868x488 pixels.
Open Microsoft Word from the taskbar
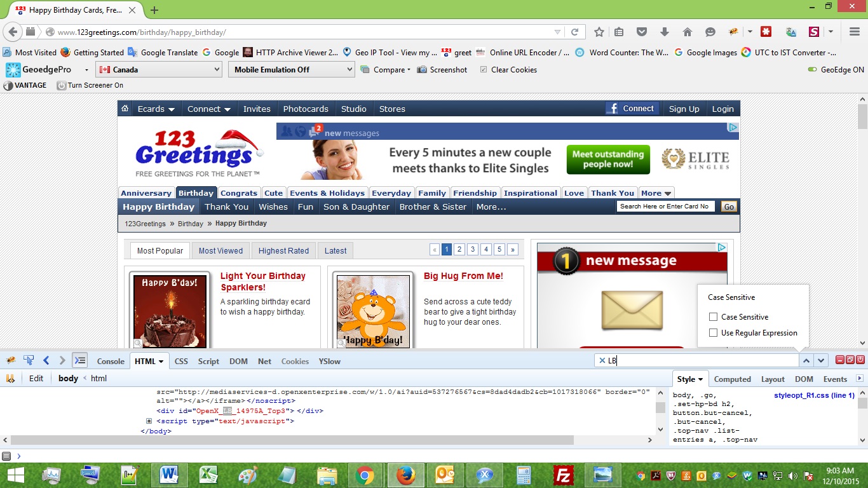(x=169, y=475)
